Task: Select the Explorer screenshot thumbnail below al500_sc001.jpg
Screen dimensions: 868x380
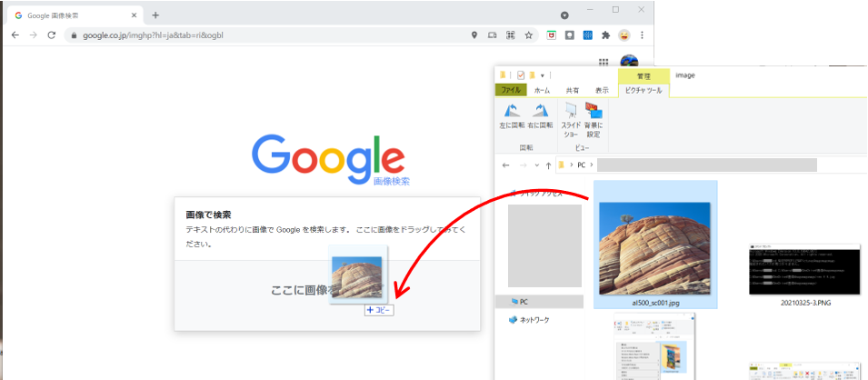Action: (x=655, y=345)
